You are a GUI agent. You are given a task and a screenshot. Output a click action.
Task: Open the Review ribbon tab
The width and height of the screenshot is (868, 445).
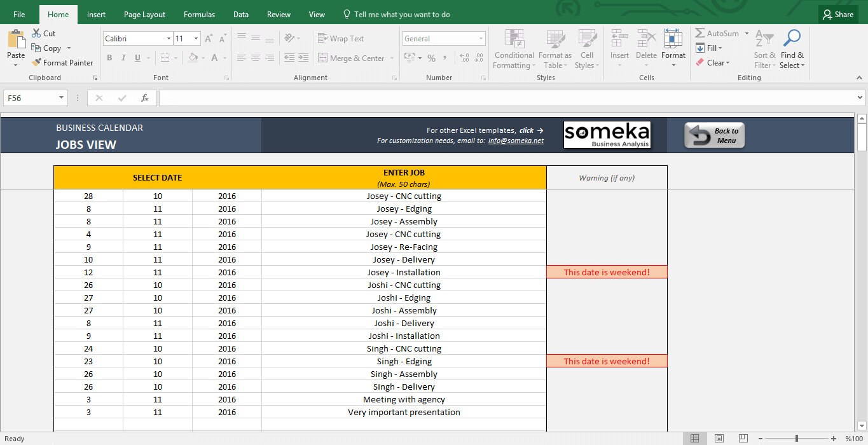click(x=278, y=13)
